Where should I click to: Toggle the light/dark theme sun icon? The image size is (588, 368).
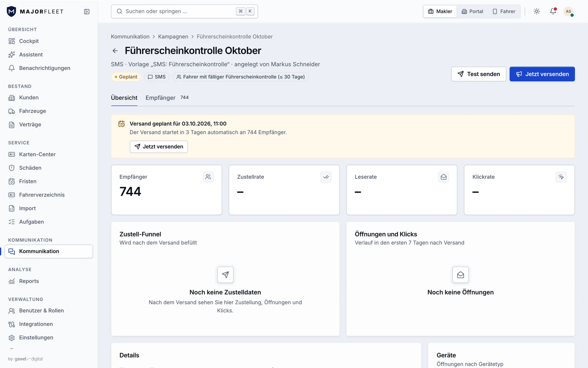[537, 11]
